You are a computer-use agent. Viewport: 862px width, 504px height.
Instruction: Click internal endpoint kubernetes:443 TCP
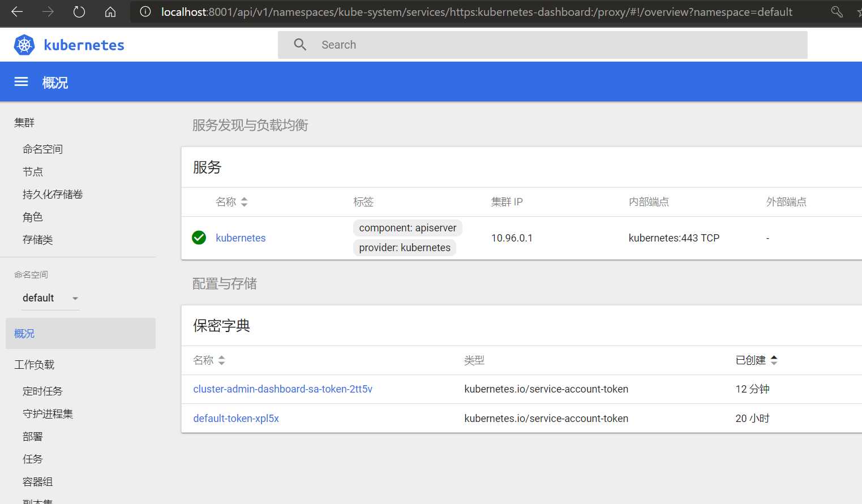(674, 238)
